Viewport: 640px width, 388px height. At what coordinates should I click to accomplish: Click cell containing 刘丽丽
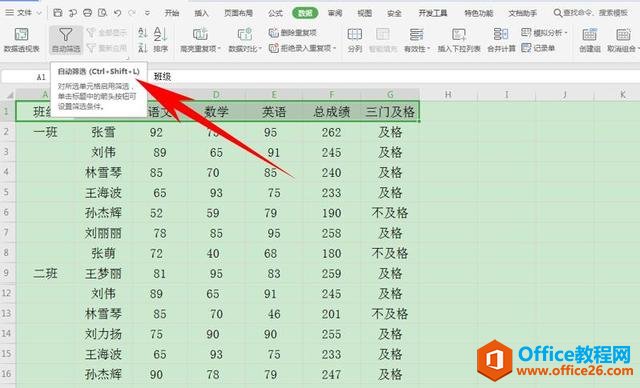[x=103, y=233]
